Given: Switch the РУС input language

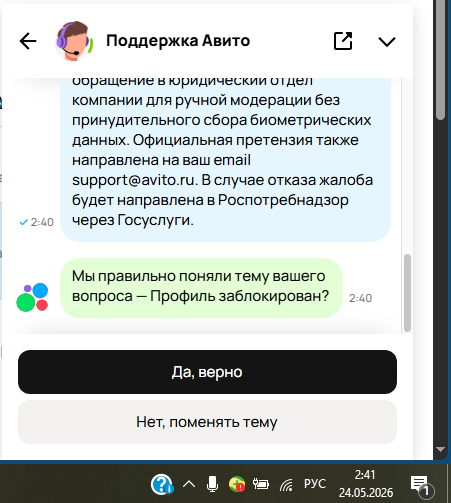Looking at the screenshot, I should coord(315,484).
